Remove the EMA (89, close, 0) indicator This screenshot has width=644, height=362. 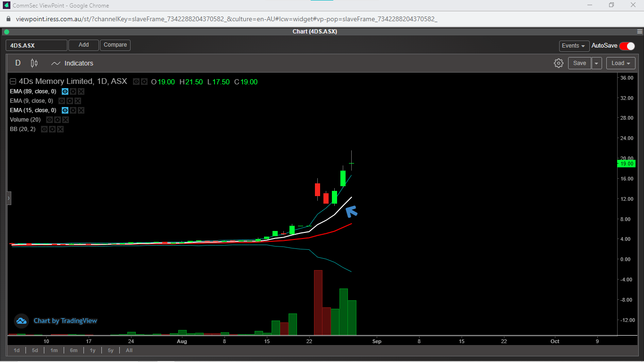tap(81, 91)
